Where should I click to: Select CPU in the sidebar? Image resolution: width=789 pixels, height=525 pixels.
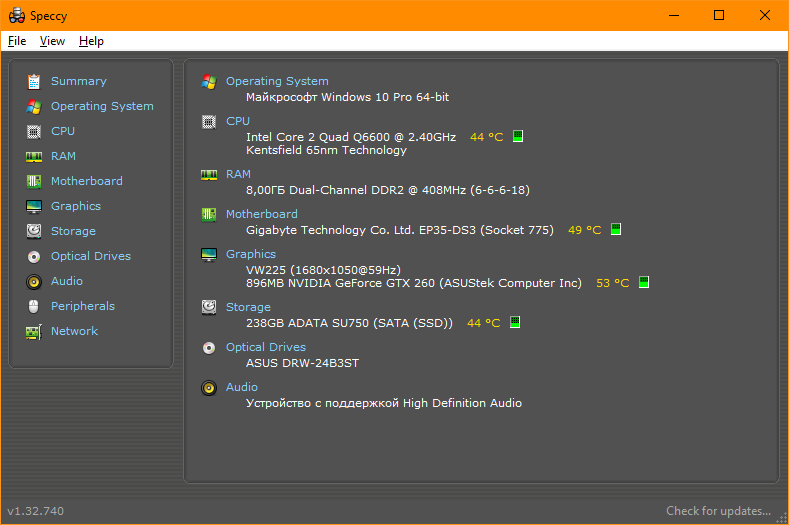[x=63, y=131]
